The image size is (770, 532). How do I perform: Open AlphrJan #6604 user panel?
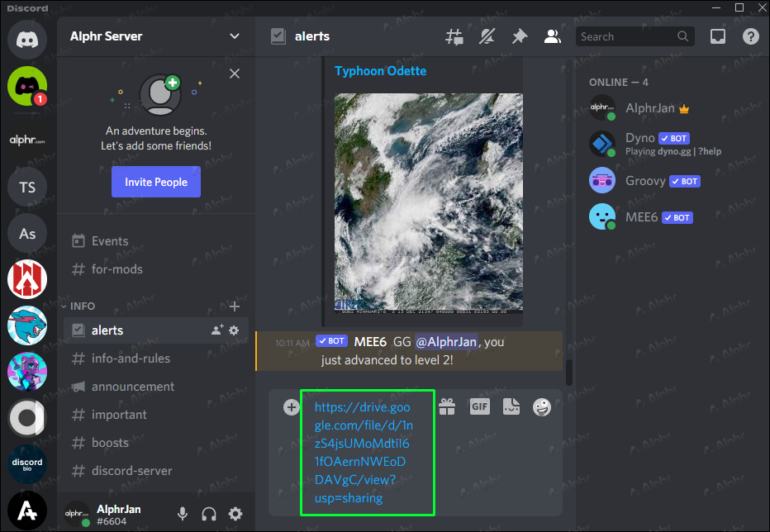click(104, 515)
